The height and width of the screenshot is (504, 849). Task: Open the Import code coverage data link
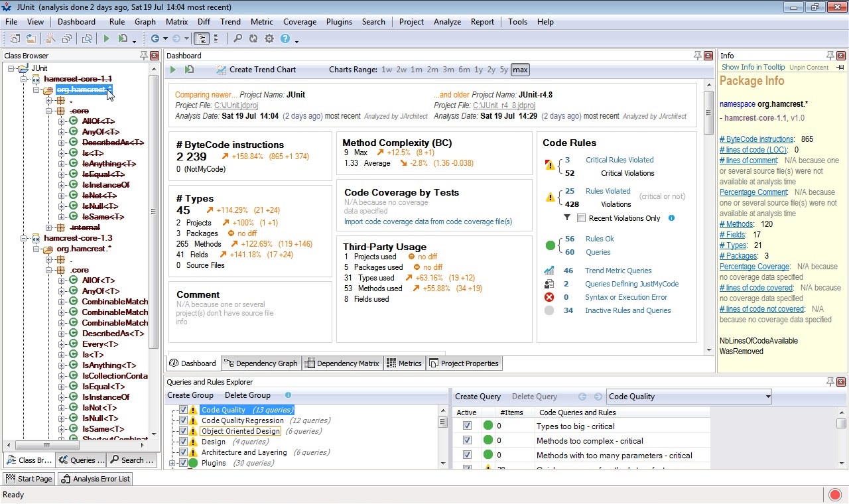pyautogui.click(x=428, y=221)
